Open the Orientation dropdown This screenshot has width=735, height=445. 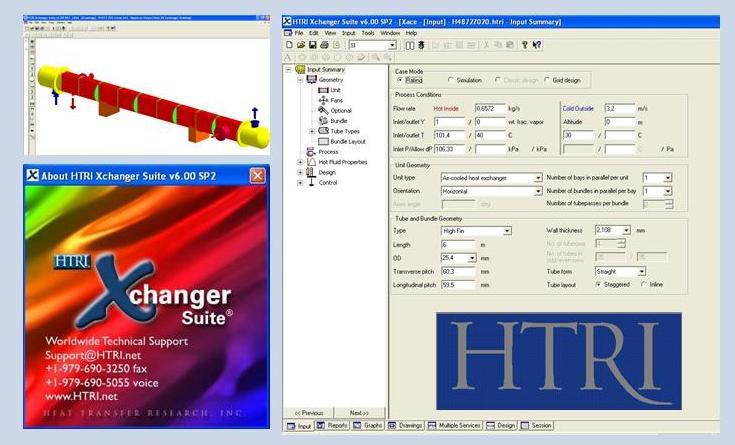[538, 191]
